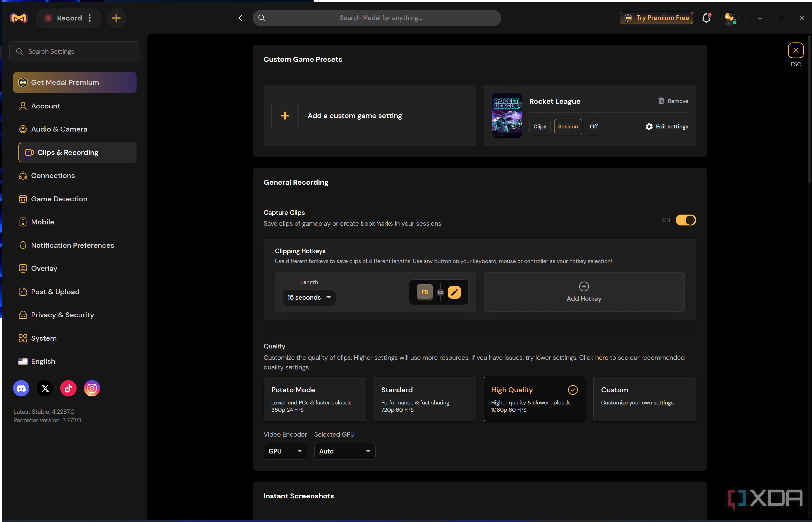Viewport: 812px width, 522px height.
Task: Open the Video Encoder GPU dropdown
Action: coord(285,451)
